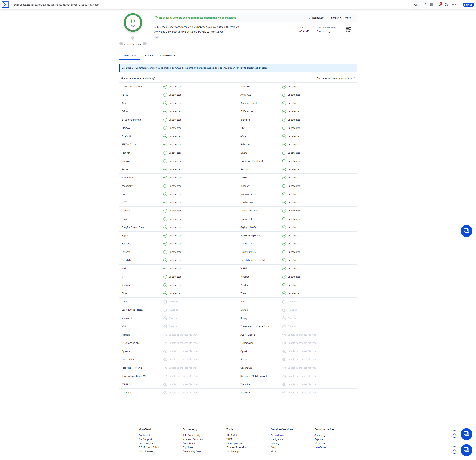Image resolution: width=476 pixels, height=460 pixels.
Task: Click the Get a demo footer link
Action: coord(277,435)
